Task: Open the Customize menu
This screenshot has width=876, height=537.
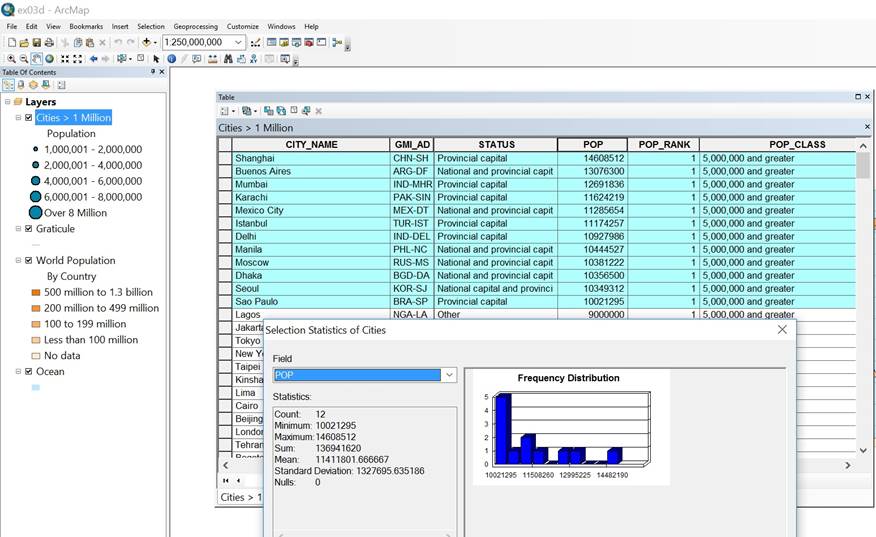Action: [242, 26]
